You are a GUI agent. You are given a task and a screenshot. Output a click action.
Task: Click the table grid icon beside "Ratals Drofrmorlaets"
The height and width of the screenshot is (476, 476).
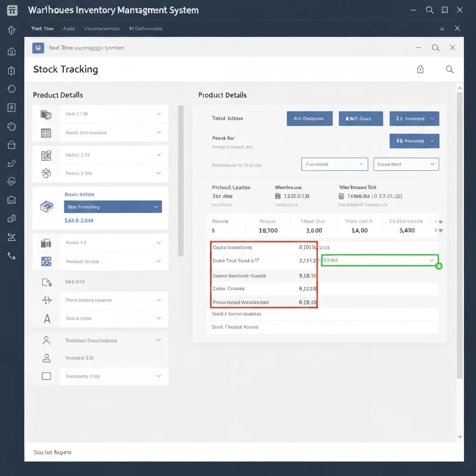point(46,132)
